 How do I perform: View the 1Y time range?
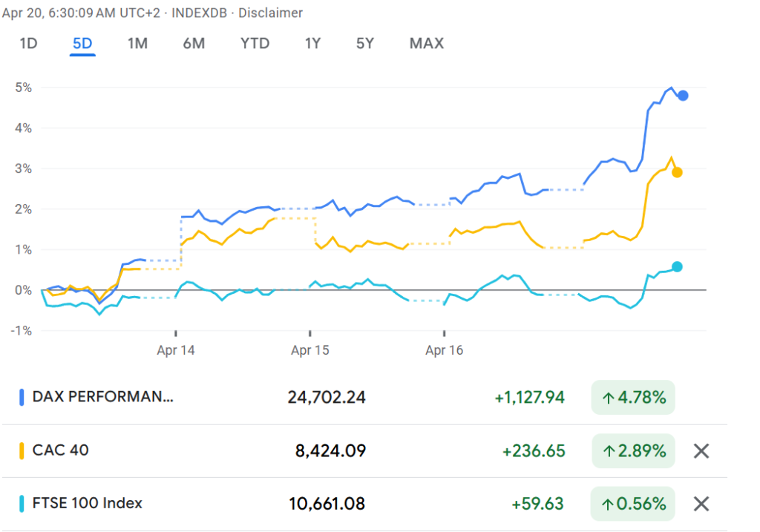coord(312,44)
